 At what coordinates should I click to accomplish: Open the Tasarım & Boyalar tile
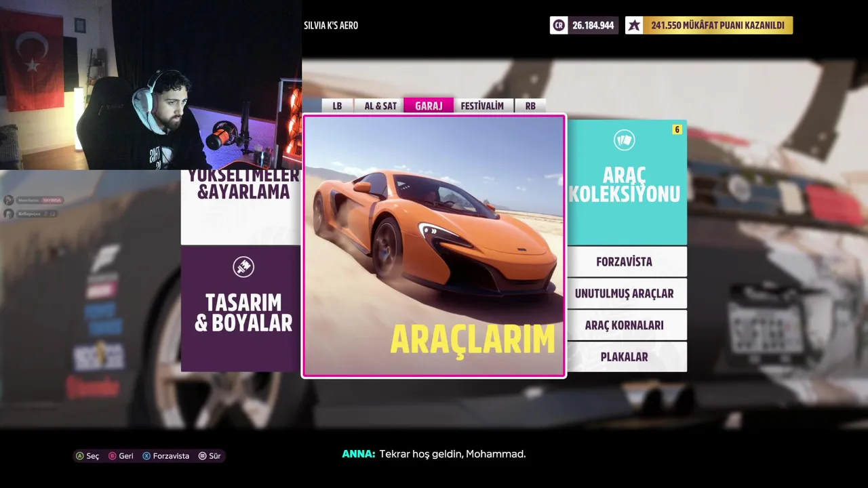(241, 308)
